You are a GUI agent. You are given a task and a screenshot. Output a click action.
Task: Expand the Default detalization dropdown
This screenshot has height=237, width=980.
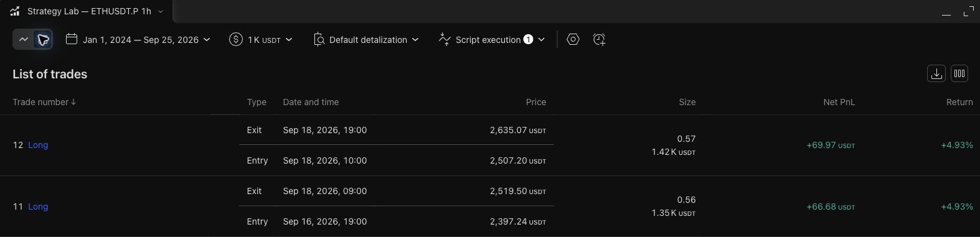(366, 40)
